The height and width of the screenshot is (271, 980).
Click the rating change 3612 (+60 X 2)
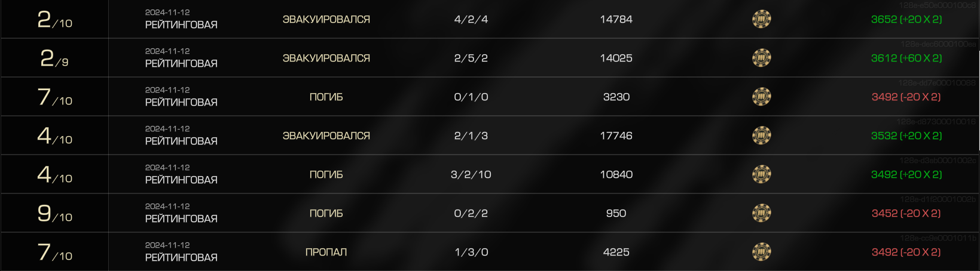pyautogui.click(x=906, y=58)
